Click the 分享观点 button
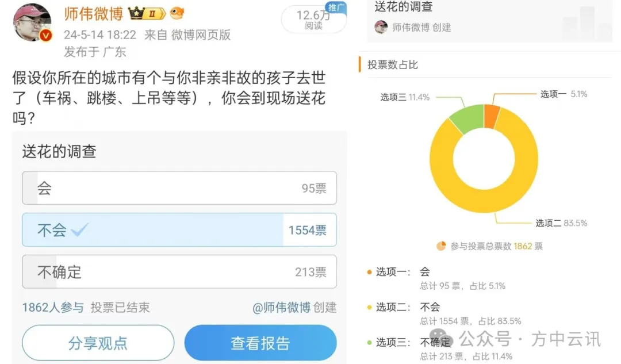The width and height of the screenshot is (621, 364). (x=98, y=343)
